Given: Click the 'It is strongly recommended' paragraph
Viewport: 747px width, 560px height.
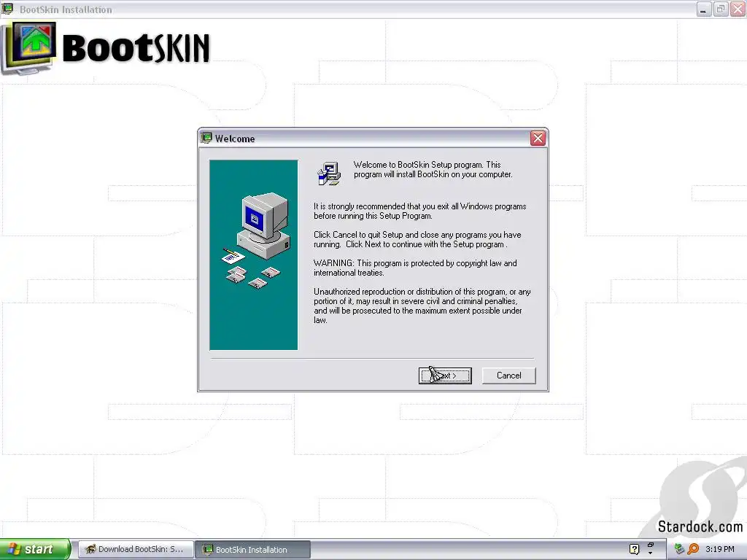Looking at the screenshot, I should (x=419, y=211).
